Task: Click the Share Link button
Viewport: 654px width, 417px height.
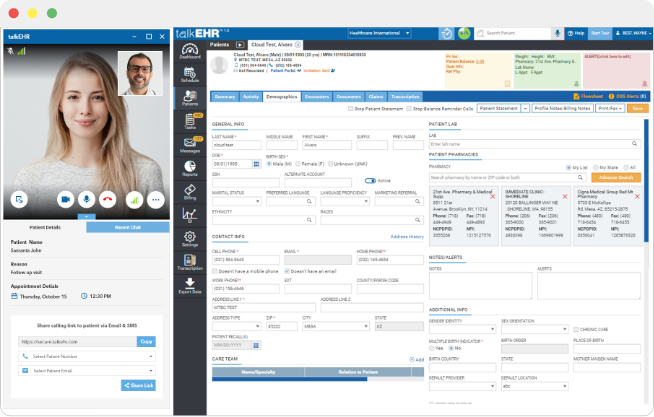Action: point(138,385)
